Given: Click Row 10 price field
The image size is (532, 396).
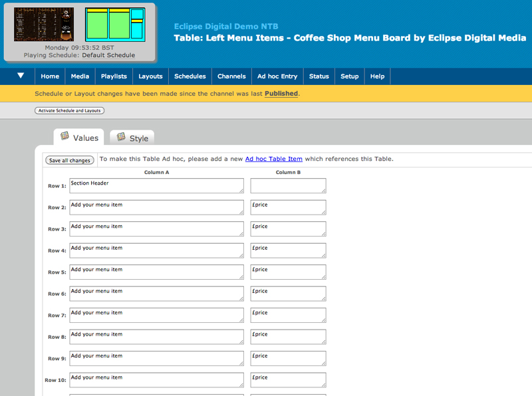Looking at the screenshot, I should coord(289,380).
